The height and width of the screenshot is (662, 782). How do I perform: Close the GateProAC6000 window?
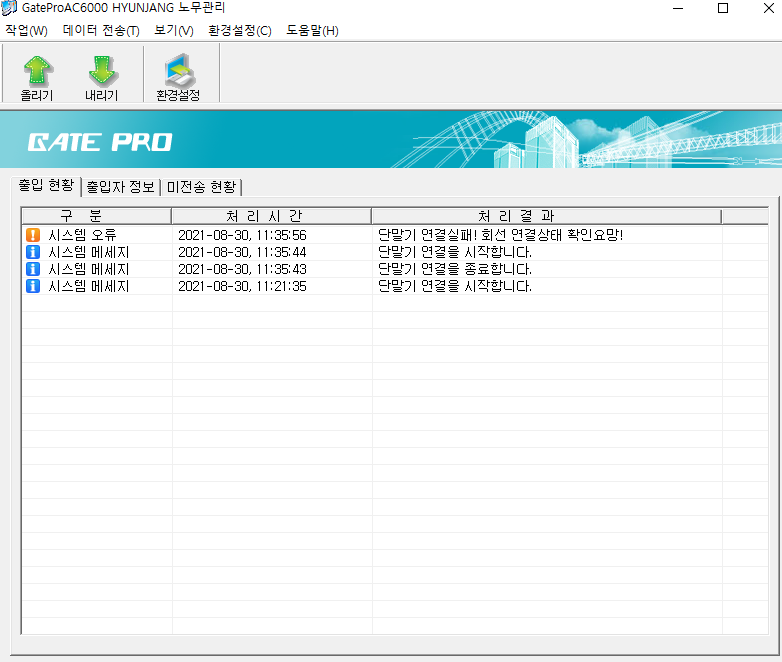coord(769,8)
